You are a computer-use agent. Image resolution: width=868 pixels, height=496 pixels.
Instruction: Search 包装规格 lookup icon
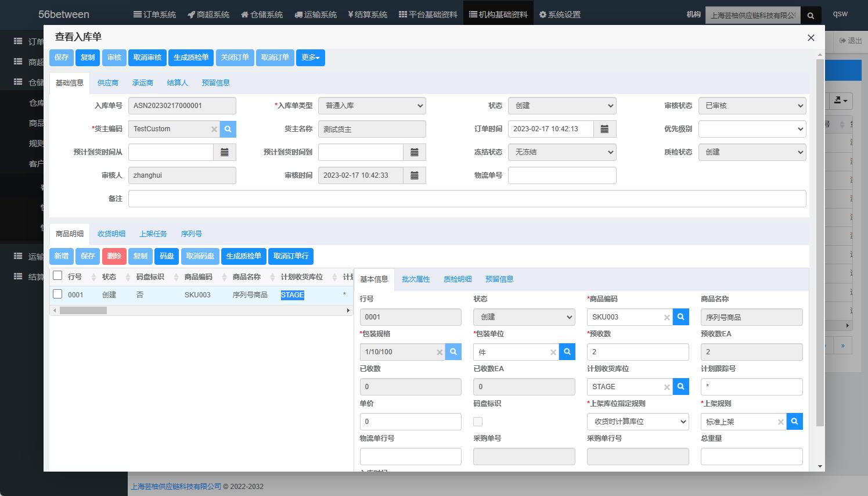tap(453, 352)
